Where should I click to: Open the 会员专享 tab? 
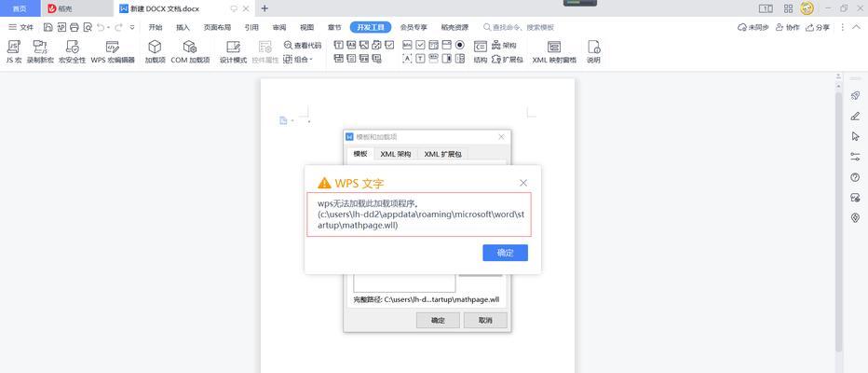(414, 27)
